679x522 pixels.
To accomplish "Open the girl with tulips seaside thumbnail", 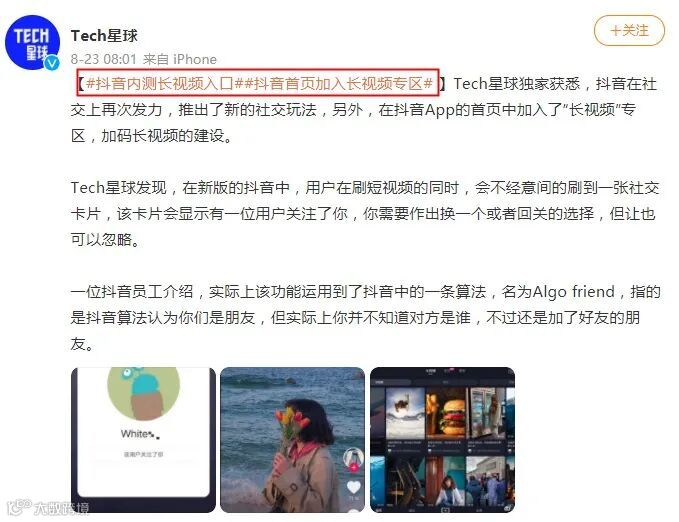I will 293,440.
